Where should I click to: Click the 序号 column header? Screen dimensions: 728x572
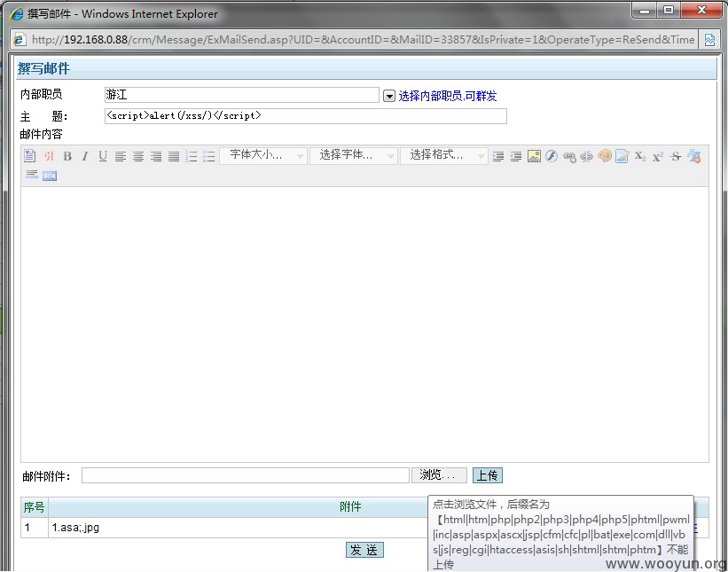[35, 507]
